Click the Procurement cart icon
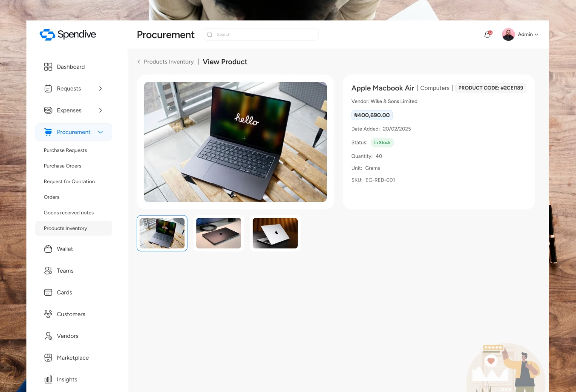 [48, 132]
